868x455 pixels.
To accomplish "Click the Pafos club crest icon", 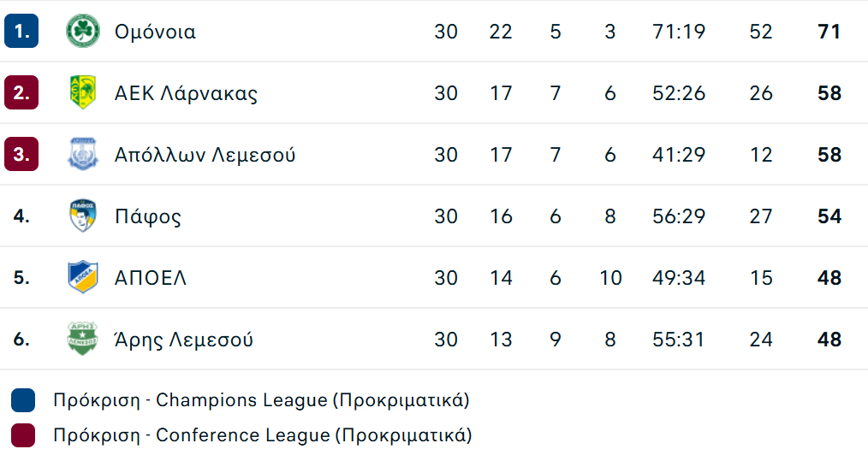I will pos(83,216).
